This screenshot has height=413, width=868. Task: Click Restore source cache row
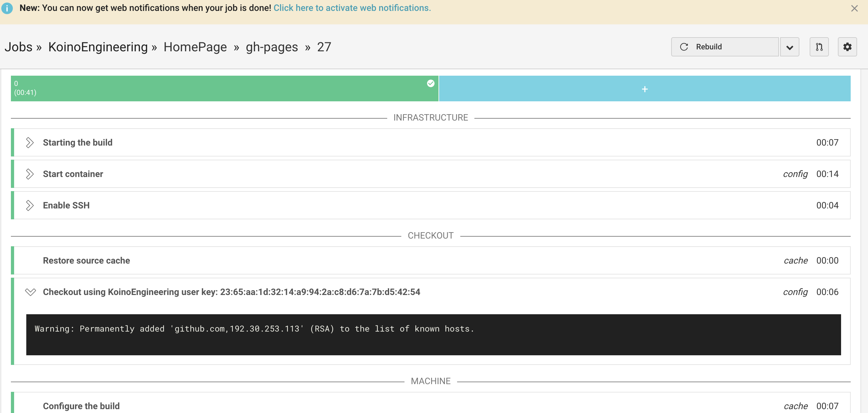[x=430, y=260]
